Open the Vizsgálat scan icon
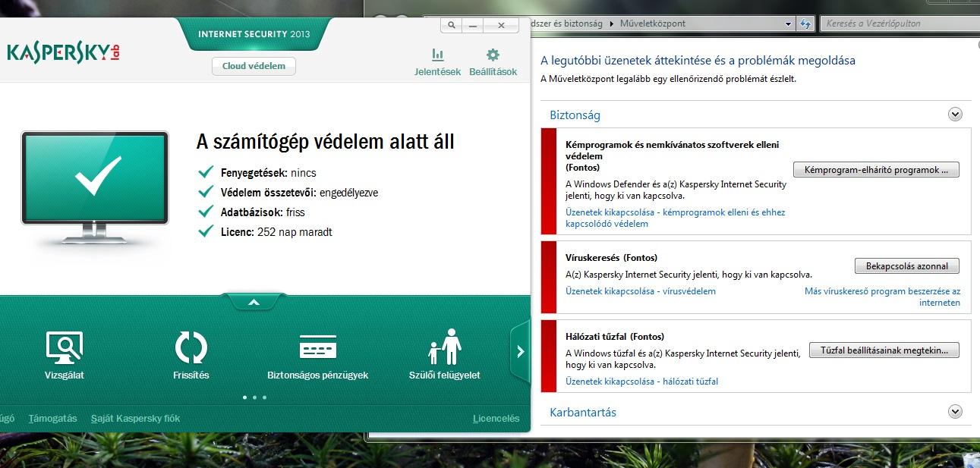The width and height of the screenshot is (980, 468). [64, 348]
